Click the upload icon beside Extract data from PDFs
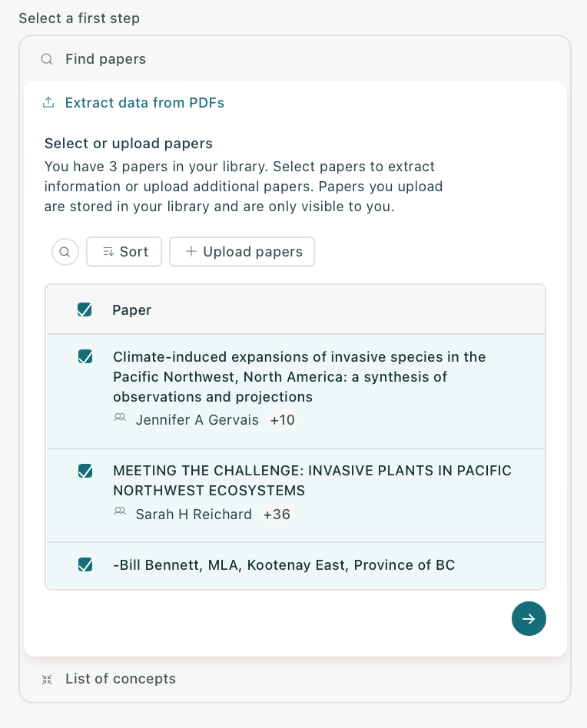Viewport: 587px width, 728px height. (x=48, y=103)
